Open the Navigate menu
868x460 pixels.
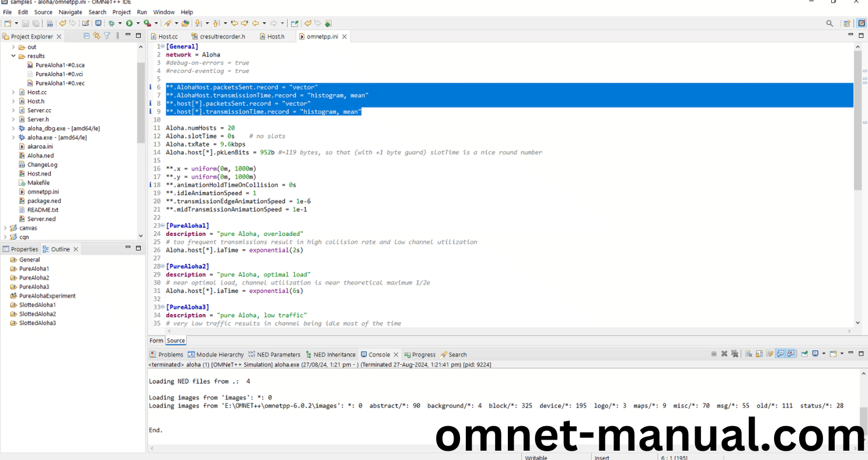tap(70, 12)
